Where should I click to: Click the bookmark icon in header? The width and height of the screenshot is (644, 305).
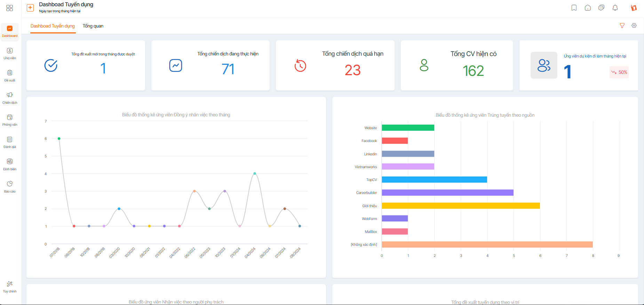point(574,8)
